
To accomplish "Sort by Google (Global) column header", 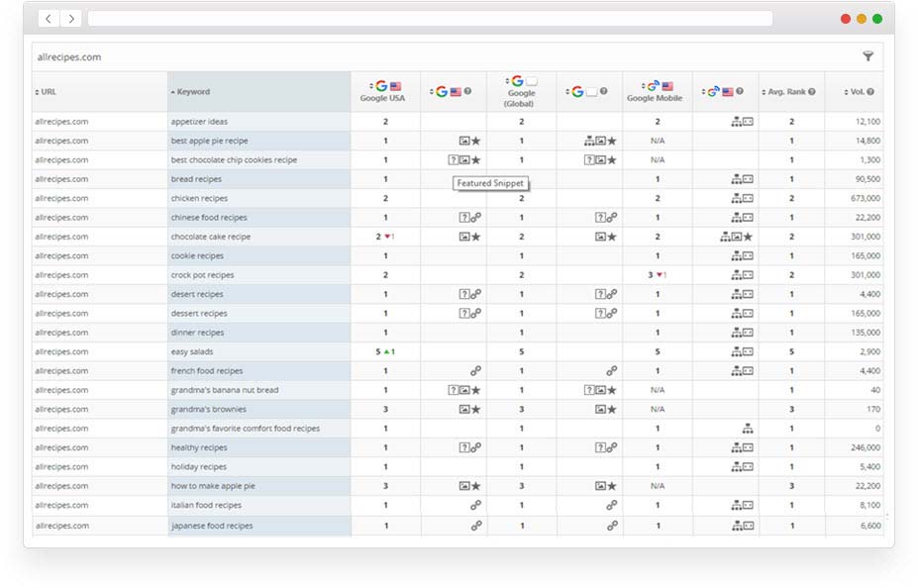I will click(521, 91).
